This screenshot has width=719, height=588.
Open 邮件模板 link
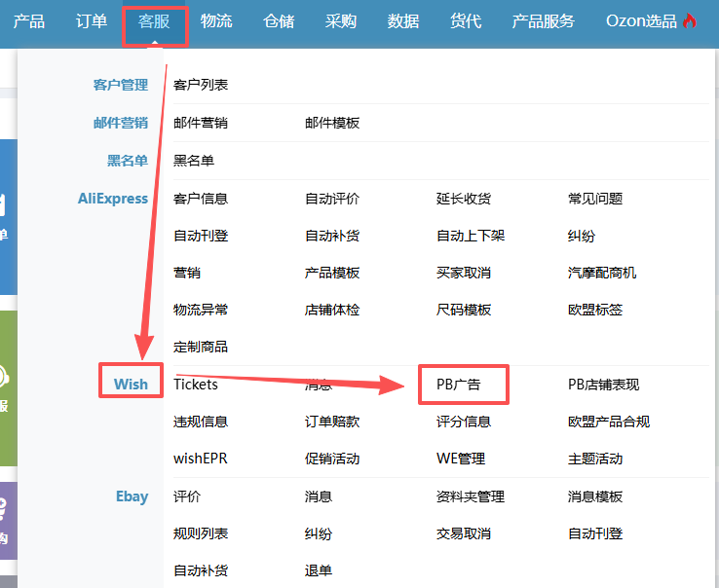pos(332,123)
